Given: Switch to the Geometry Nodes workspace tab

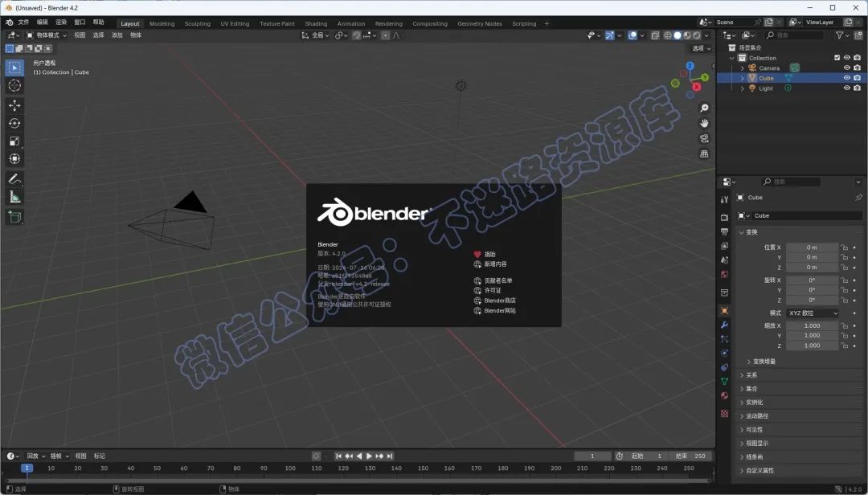Looking at the screenshot, I should point(479,24).
